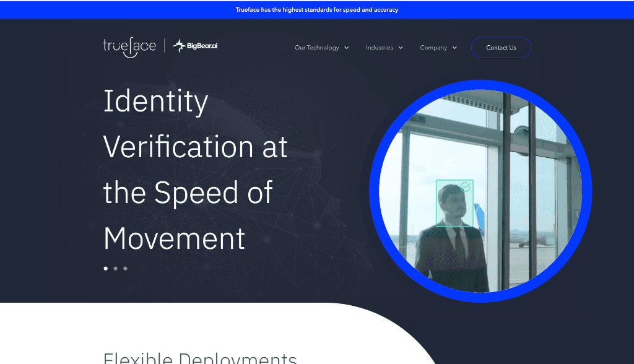The height and width of the screenshot is (364, 634).
Task: Expand the Company chevron
Action: 454,48
